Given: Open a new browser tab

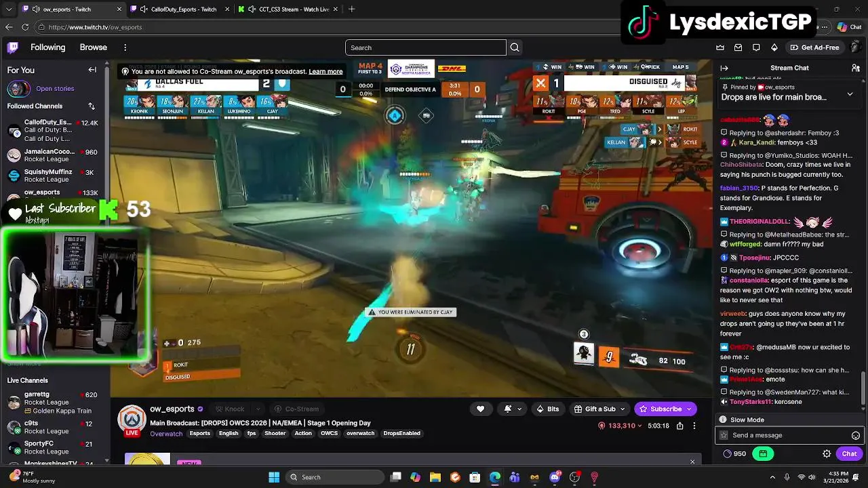Looking at the screenshot, I should point(351,9).
